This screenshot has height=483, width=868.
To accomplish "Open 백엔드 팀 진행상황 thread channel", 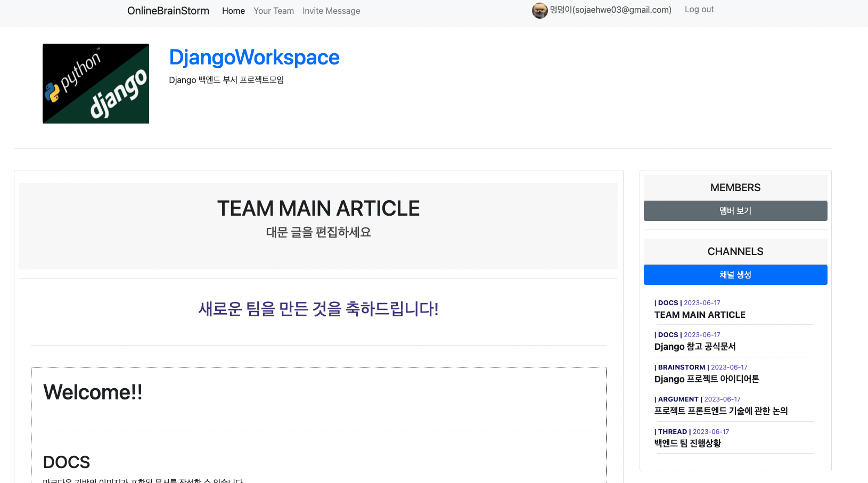I will pos(687,443).
